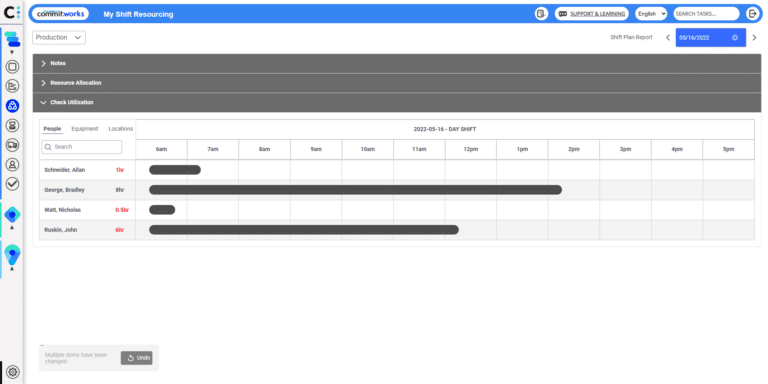Switch to the Locations tab
Screen dimensions: 768x384
(x=120, y=129)
